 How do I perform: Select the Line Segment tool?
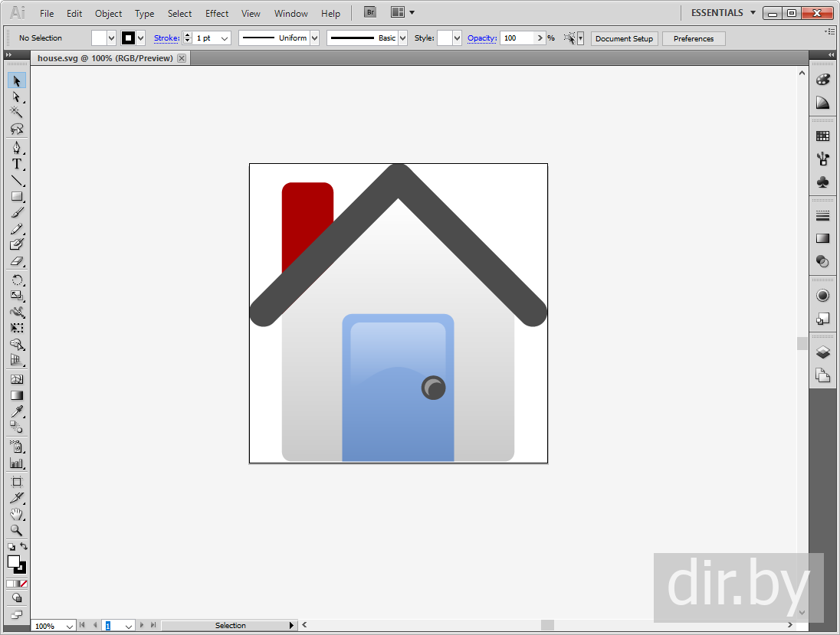17,181
